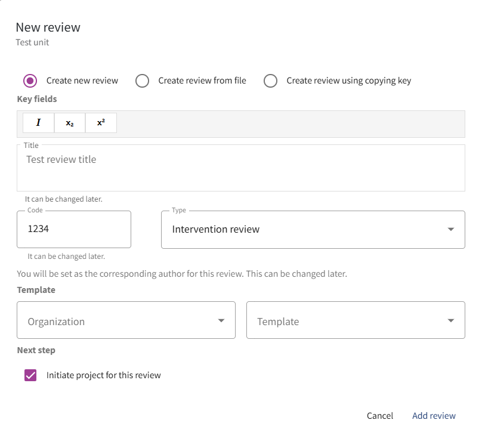Click the Organization dropdown arrow icon
Screen dimensions: 479x448
[x=221, y=321]
